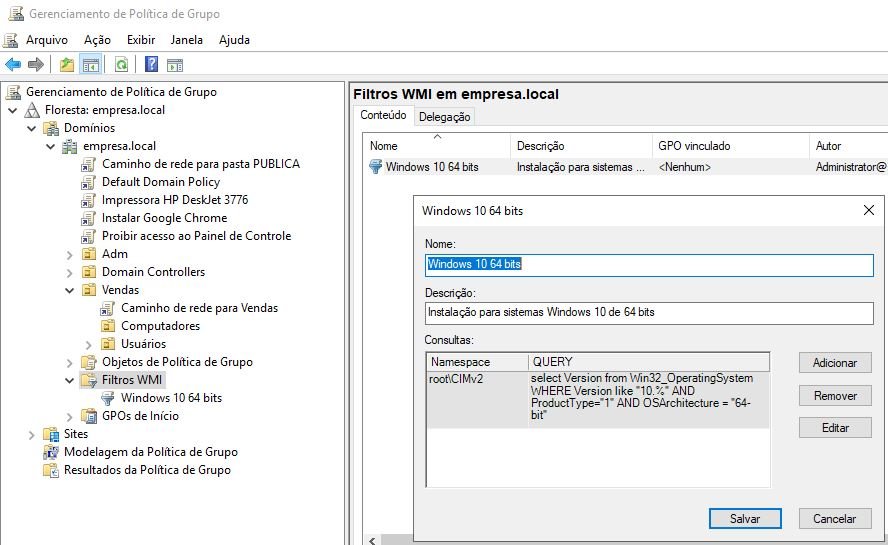Sort by the Nome column header
Viewport: 888px width, 545px height.
[437, 146]
